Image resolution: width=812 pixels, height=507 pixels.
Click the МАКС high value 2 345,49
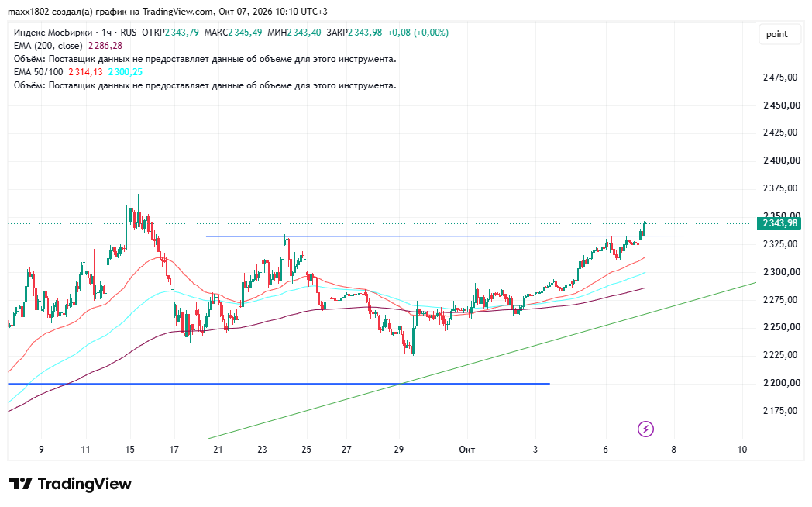pyautogui.click(x=245, y=32)
